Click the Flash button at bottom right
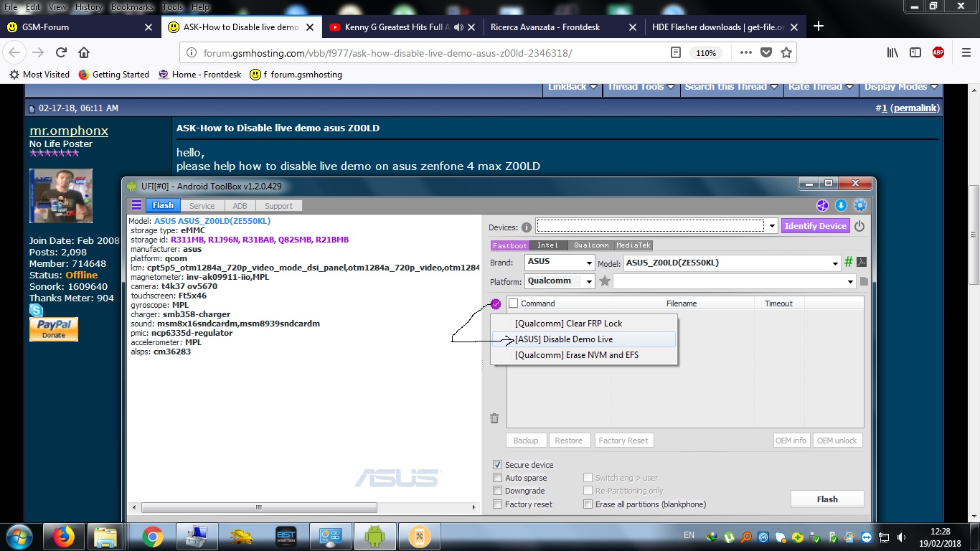 [x=827, y=499]
